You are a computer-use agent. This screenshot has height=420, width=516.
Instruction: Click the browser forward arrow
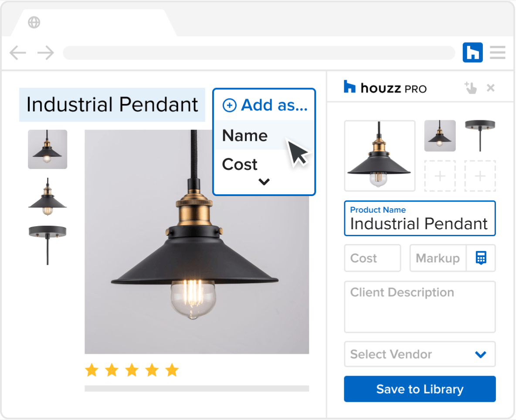click(x=46, y=53)
